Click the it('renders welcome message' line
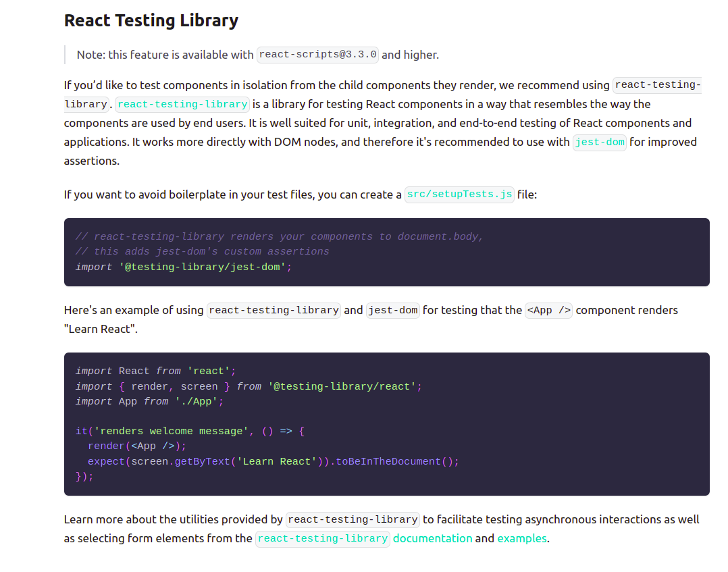 [x=190, y=432]
